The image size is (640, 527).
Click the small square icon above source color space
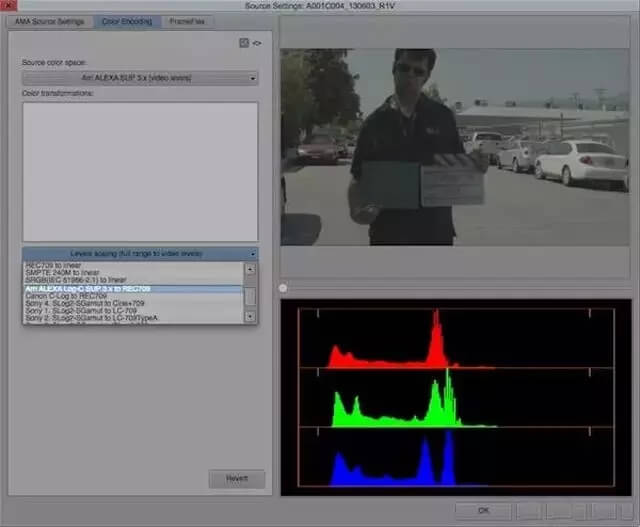point(243,43)
